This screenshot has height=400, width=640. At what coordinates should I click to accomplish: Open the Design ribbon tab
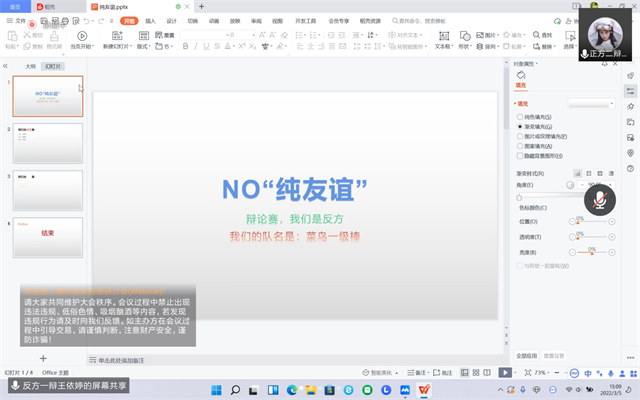click(171, 21)
